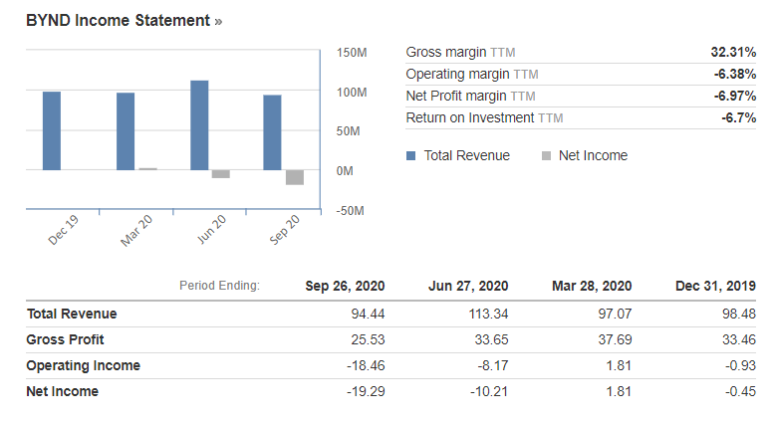The height and width of the screenshot is (425, 773).
Task: Click the -50M axis label
Action: click(x=350, y=211)
